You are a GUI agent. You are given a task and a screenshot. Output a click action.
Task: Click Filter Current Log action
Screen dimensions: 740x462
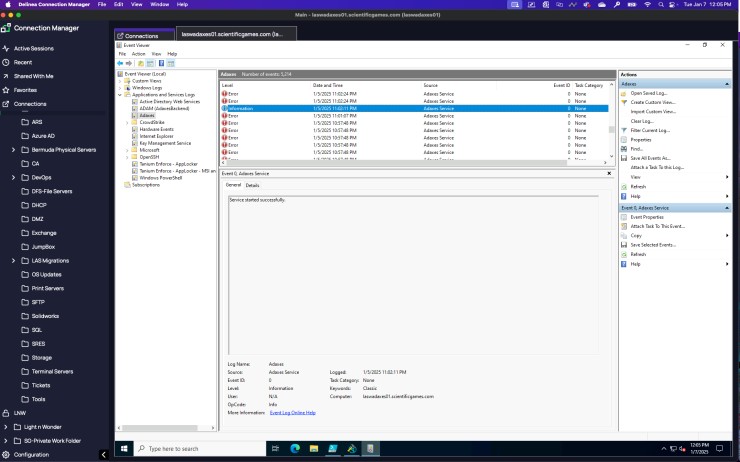coord(650,130)
